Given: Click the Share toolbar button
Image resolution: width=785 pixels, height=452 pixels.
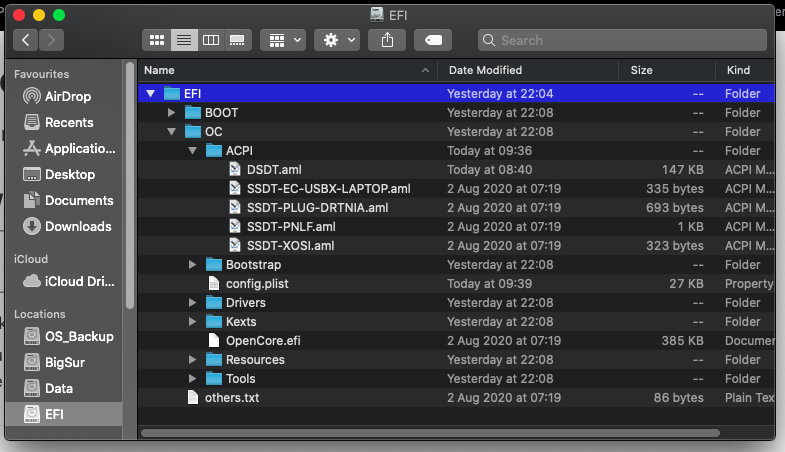Looking at the screenshot, I should tap(387, 40).
